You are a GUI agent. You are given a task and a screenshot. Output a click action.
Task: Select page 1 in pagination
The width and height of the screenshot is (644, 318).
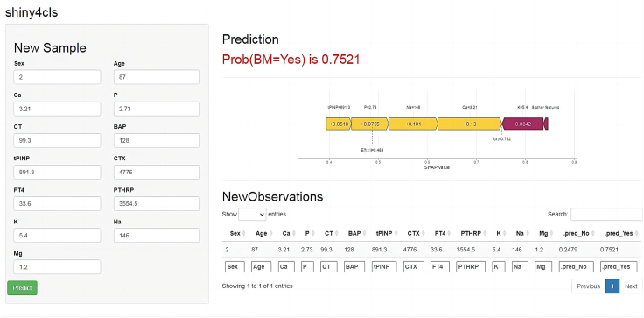[612, 286]
